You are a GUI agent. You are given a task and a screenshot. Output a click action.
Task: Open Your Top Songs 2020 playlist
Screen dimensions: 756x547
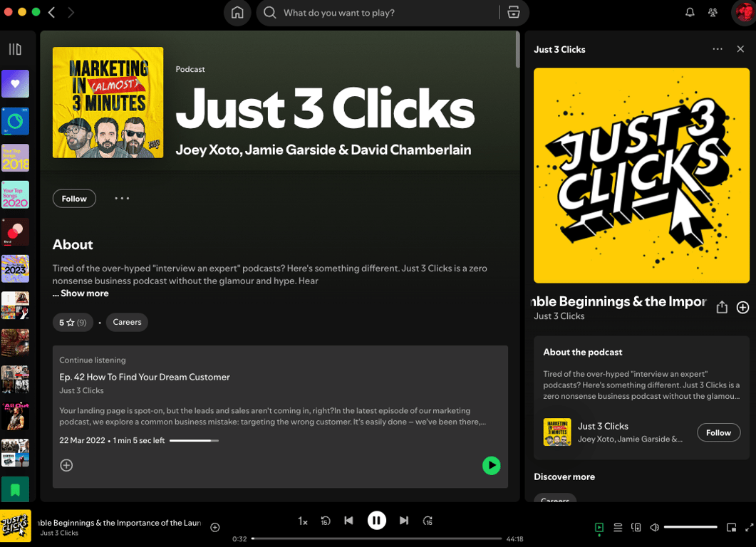pos(15,194)
